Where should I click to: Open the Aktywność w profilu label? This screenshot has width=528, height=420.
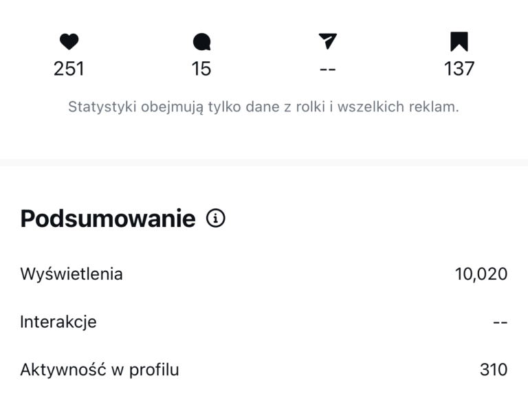point(100,370)
